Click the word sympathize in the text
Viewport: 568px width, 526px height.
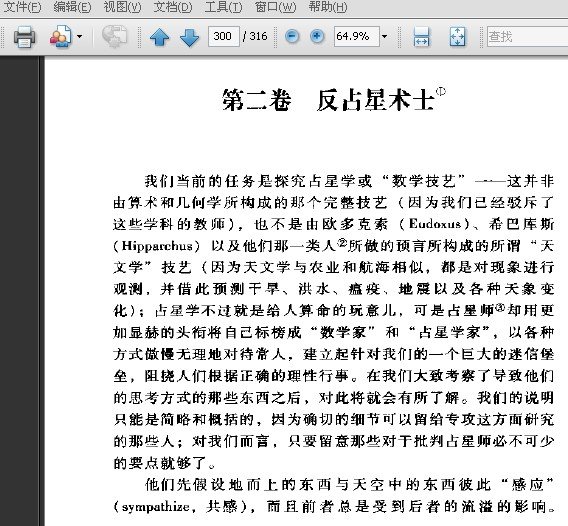click(156, 507)
